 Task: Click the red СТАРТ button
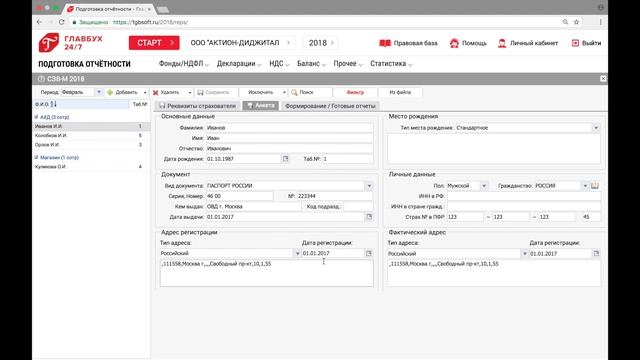(x=154, y=43)
